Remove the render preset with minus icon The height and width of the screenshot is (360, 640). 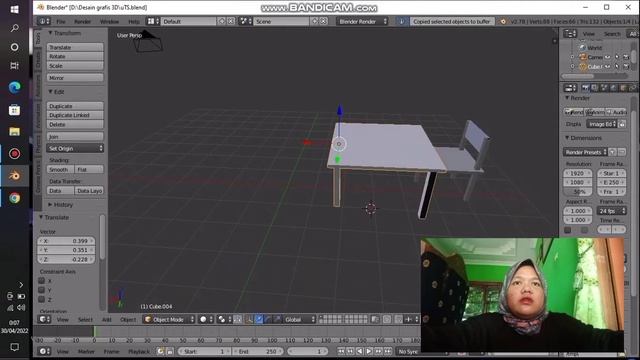622,152
